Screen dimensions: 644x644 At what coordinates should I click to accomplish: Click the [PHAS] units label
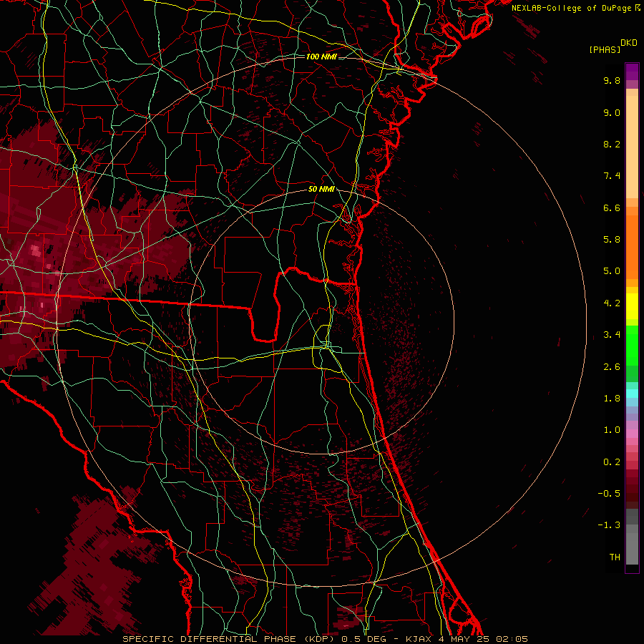pyautogui.click(x=605, y=50)
